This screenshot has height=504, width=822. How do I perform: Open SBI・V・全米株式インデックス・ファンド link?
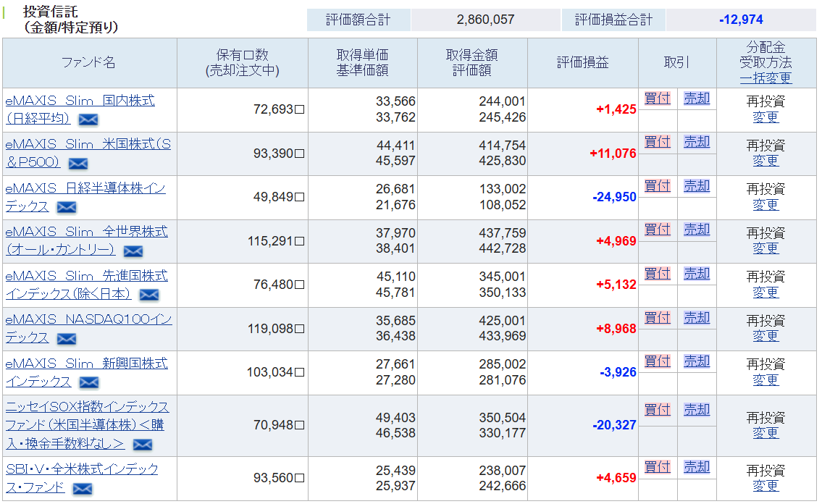(82, 478)
